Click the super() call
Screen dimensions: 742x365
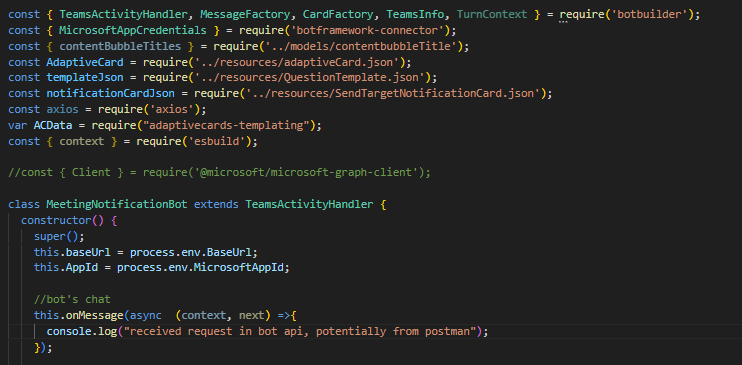pos(59,236)
